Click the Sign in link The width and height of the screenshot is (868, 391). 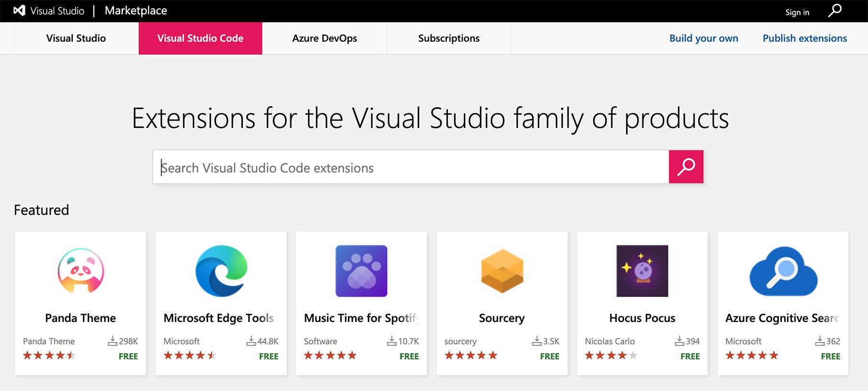797,12
